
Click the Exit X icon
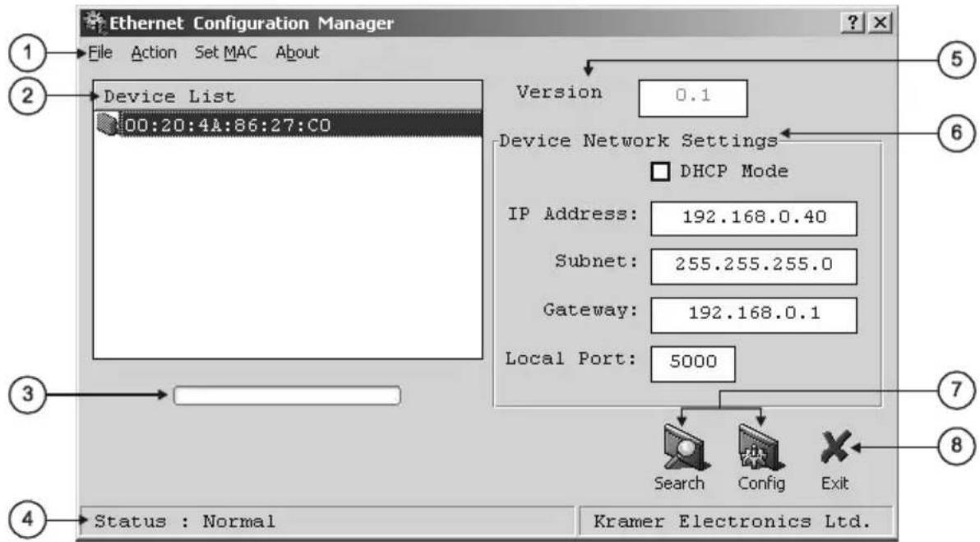[x=835, y=447]
